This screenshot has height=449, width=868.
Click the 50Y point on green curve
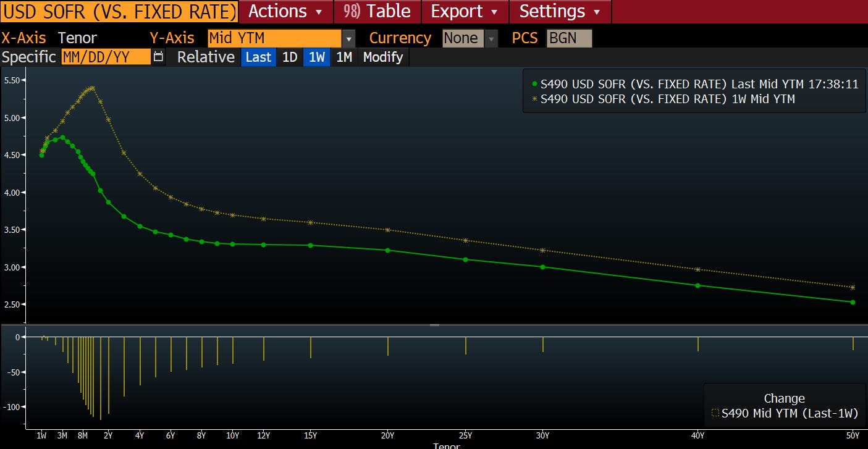853,302
